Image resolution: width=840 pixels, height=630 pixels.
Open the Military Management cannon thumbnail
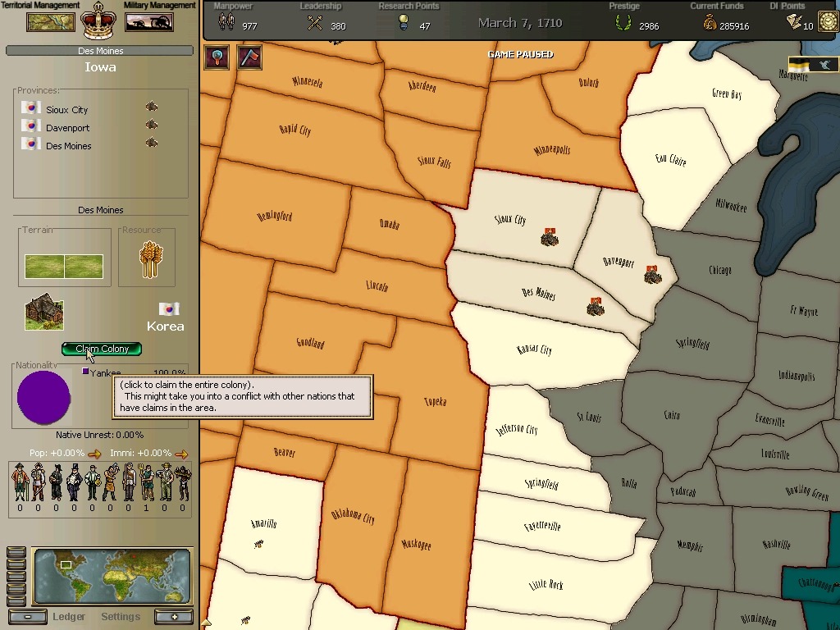coord(149,22)
